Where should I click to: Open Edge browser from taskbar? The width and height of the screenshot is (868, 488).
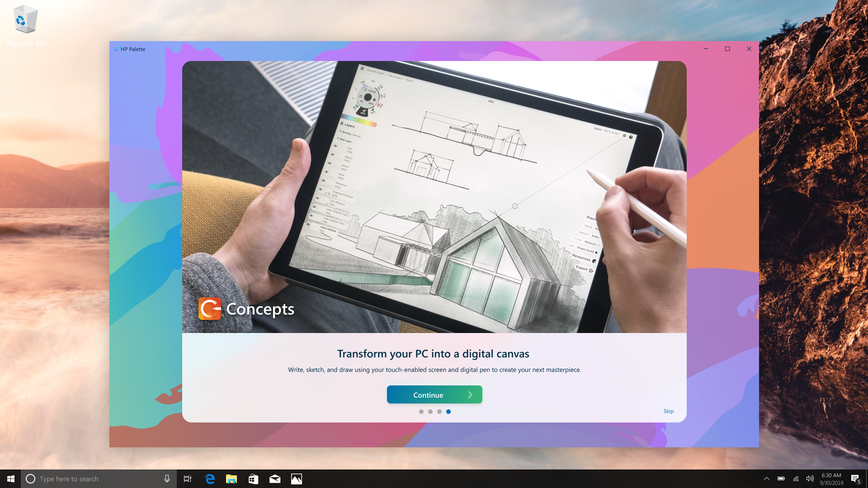pos(210,479)
